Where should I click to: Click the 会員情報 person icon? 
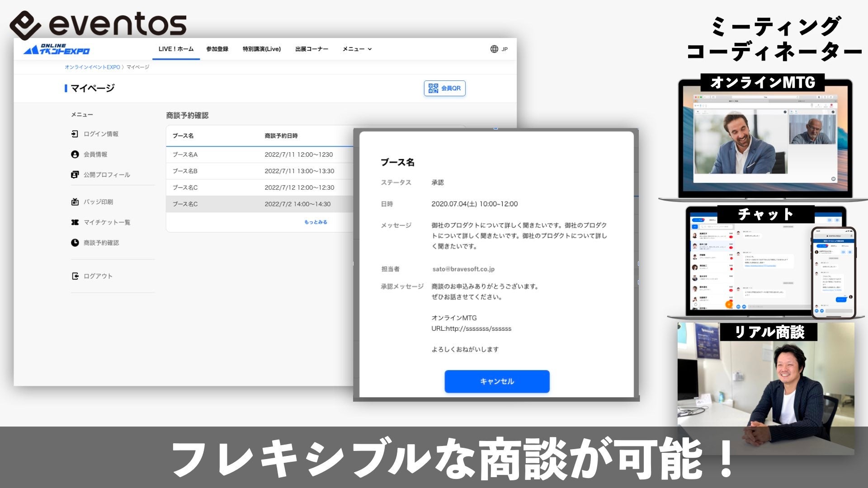point(75,154)
